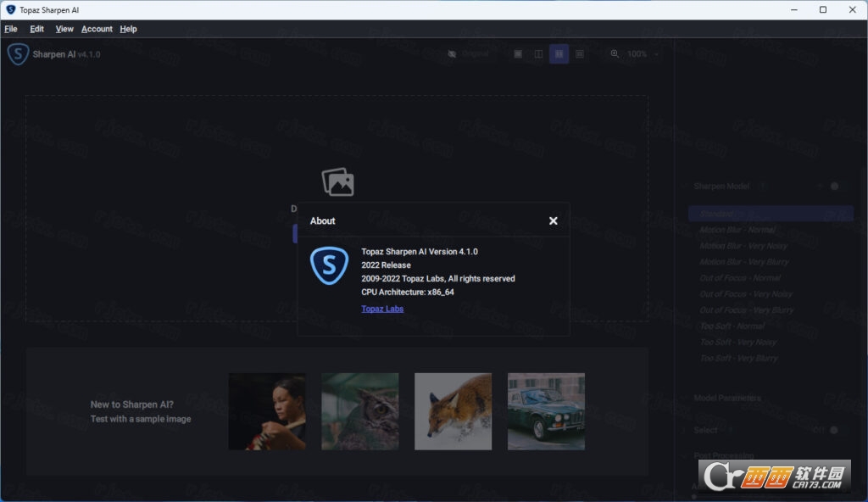The width and height of the screenshot is (868, 502).
Task: Click the 2022 Release text
Action: [x=386, y=265]
